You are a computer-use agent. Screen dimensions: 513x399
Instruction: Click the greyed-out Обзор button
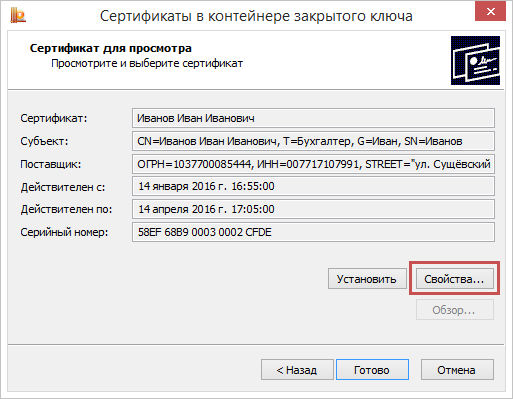(455, 310)
